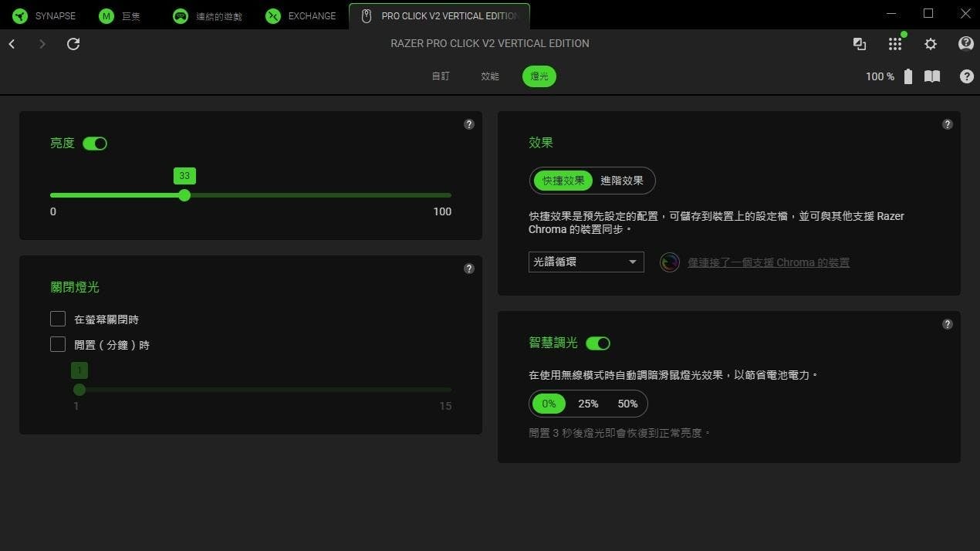Viewport: 980px width, 551px height.
Task: Choose 0% dimming level
Action: 549,404
